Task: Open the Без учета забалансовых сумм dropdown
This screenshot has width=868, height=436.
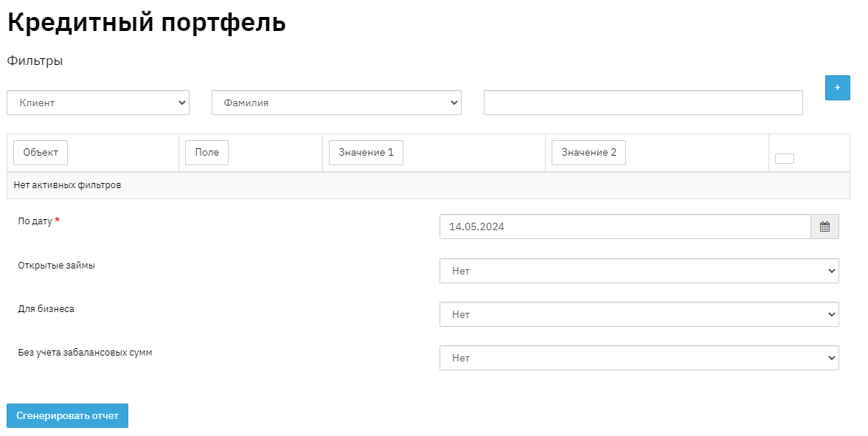Action: [x=639, y=358]
